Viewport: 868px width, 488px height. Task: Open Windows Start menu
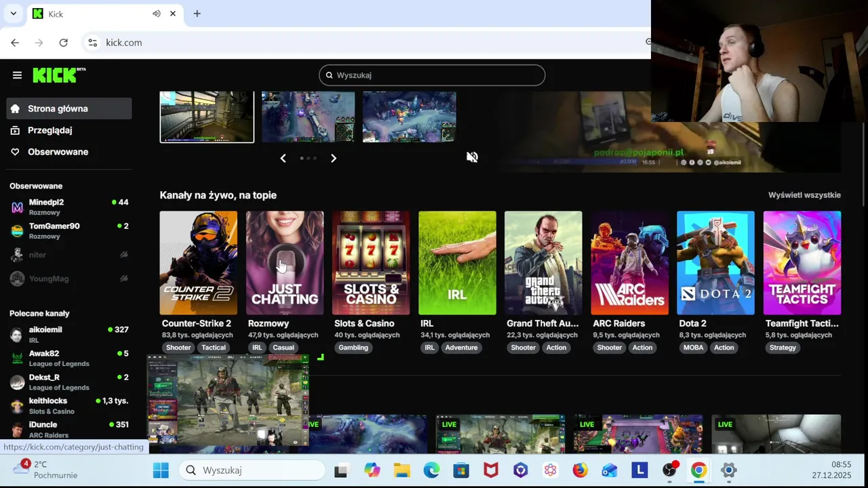[x=161, y=470]
